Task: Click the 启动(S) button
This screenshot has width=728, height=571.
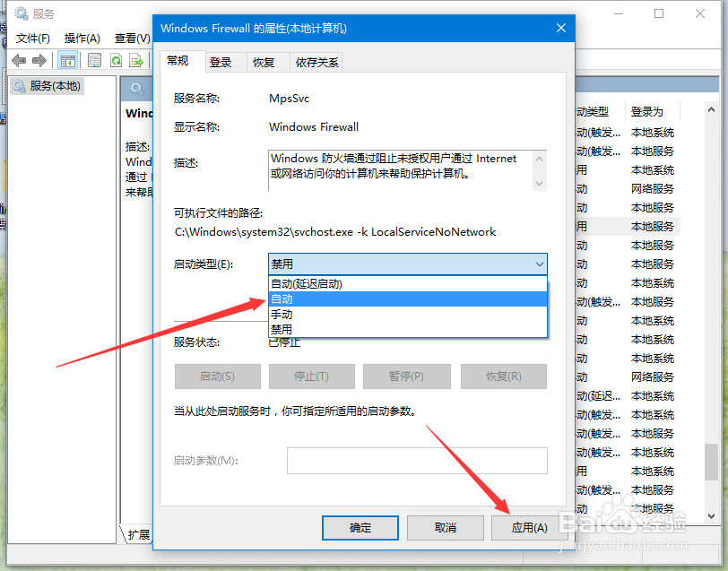Action: [x=217, y=376]
